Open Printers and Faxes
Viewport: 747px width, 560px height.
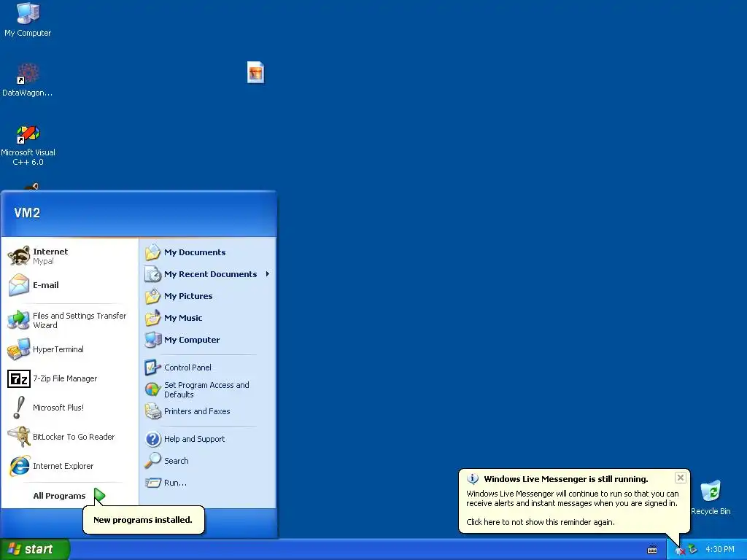207,411
